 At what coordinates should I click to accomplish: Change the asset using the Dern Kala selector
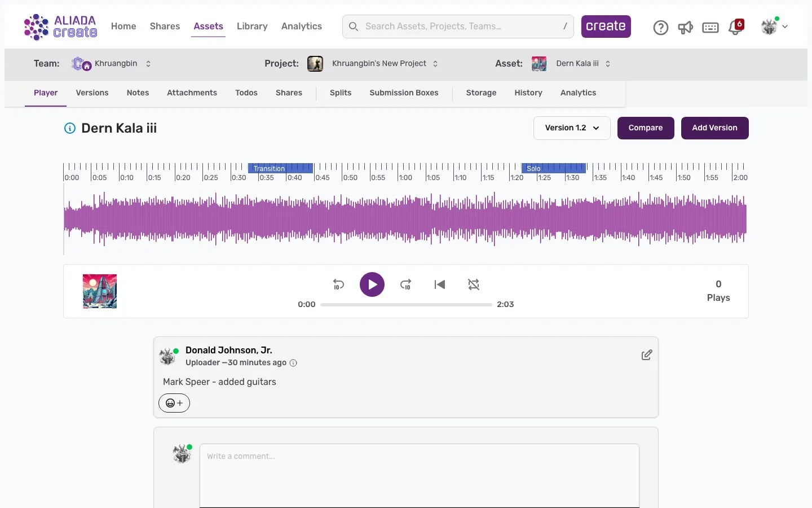click(608, 64)
